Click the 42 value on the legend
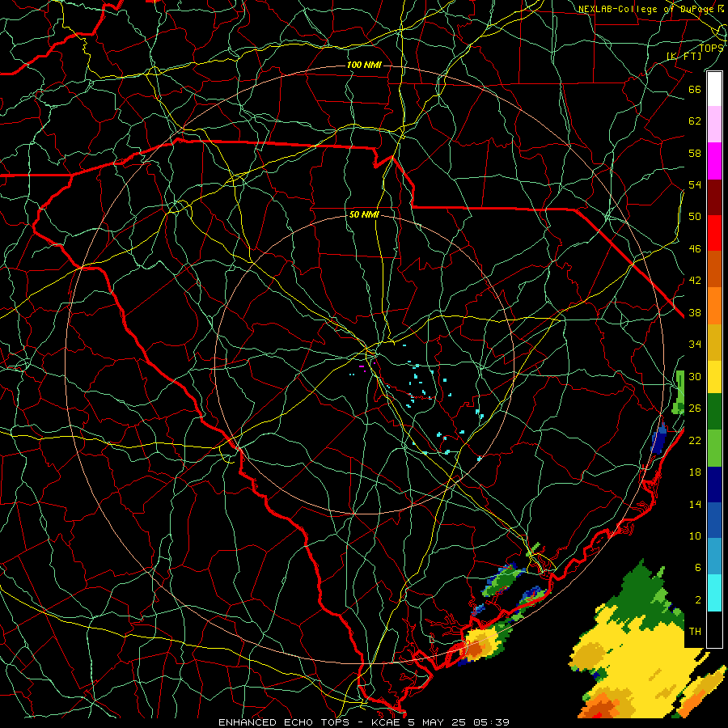Viewport: 728px width, 728px height. coord(695,281)
